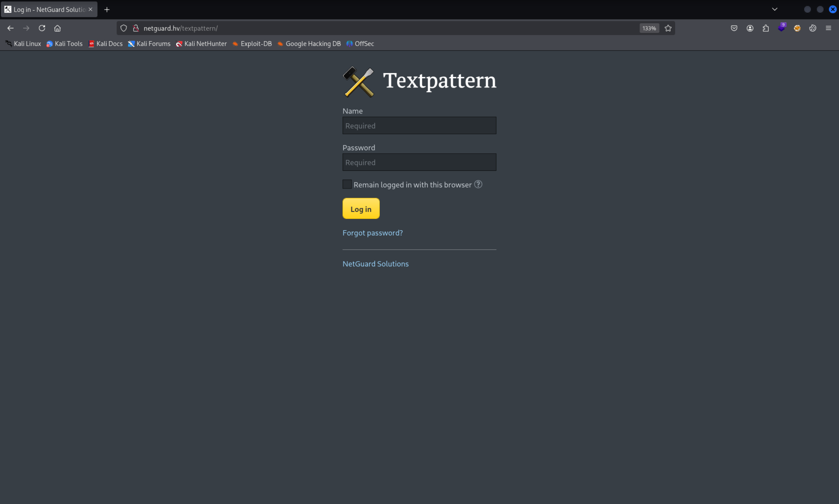Focus the Password input field
This screenshot has width=839, height=504.
419,162
